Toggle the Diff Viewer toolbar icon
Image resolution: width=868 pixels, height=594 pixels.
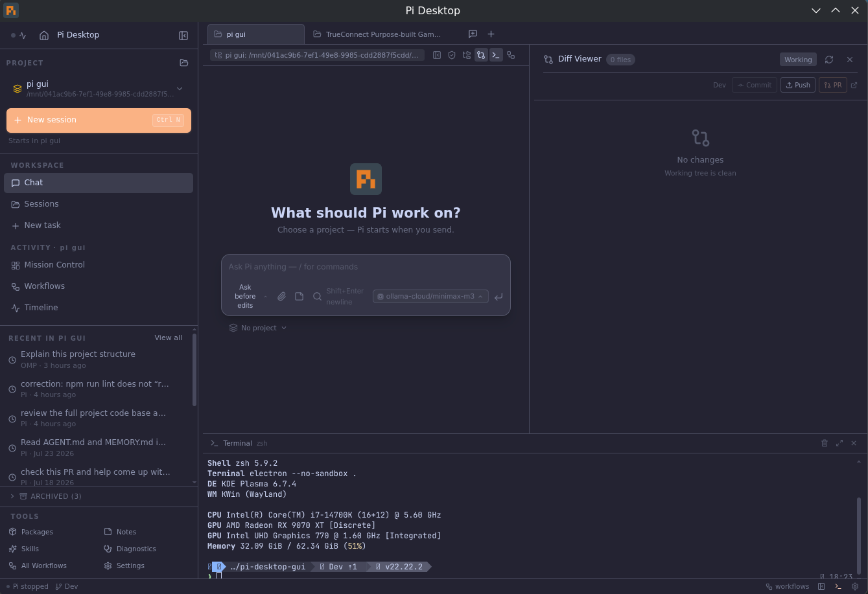(x=481, y=55)
